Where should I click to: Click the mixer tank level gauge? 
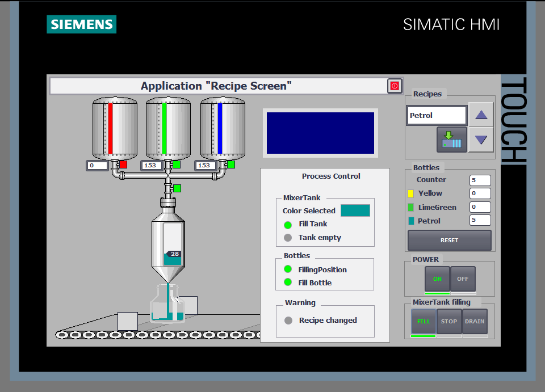tap(173, 244)
